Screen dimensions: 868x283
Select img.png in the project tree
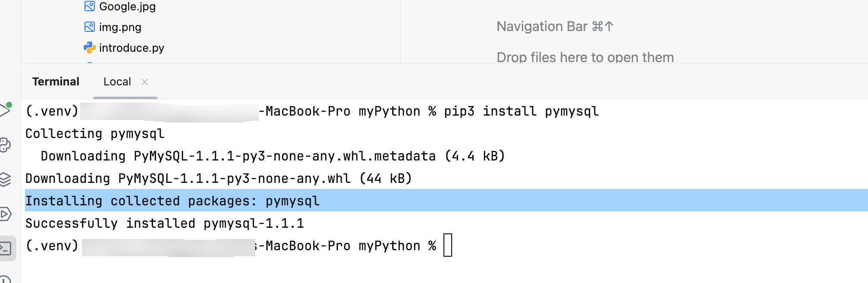[120, 27]
